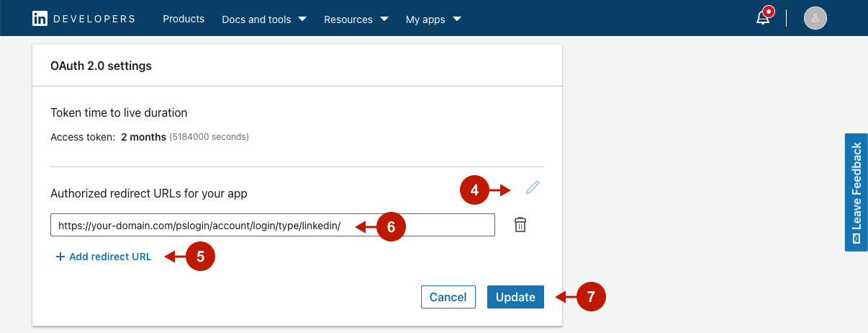This screenshot has width=868, height=333.
Task: Click the red step 7 marker
Action: (x=591, y=297)
